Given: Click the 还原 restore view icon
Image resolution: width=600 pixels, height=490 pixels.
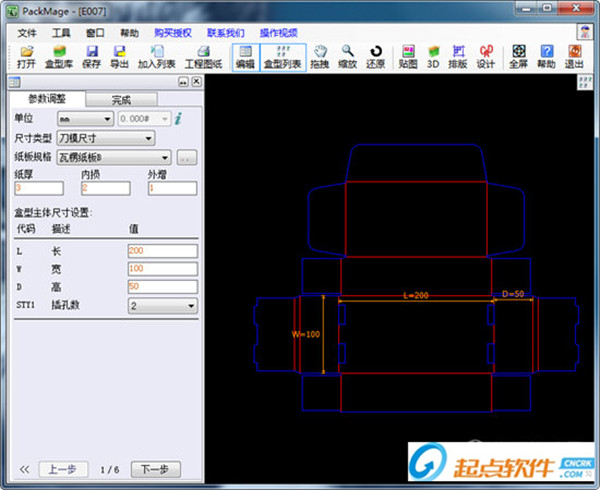Looking at the screenshot, I should (375, 56).
